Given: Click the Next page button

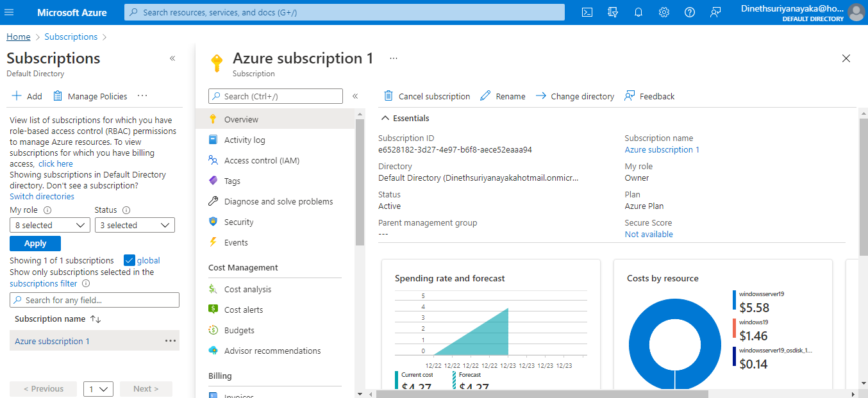Looking at the screenshot, I should pos(146,389).
